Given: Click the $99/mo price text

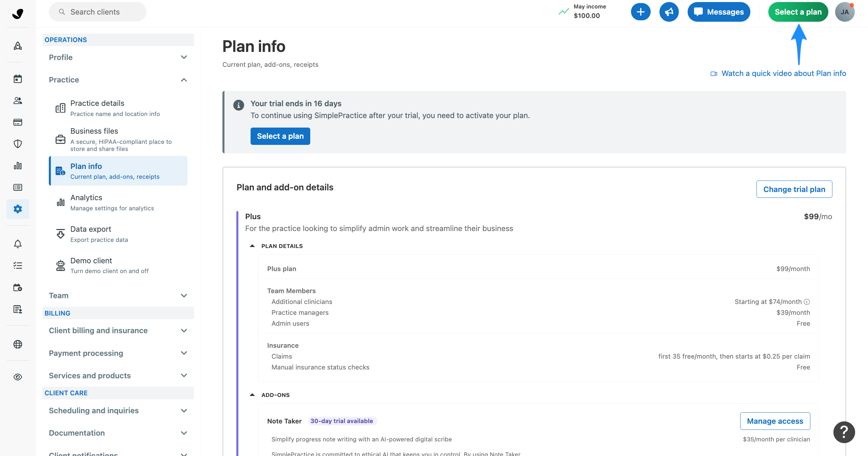Looking at the screenshot, I should point(818,216).
